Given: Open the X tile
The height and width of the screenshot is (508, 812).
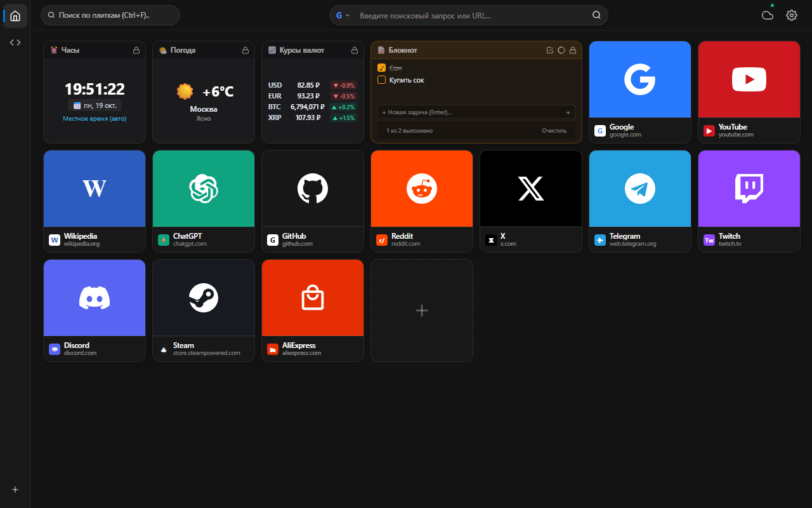Looking at the screenshot, I should (531, 201).
